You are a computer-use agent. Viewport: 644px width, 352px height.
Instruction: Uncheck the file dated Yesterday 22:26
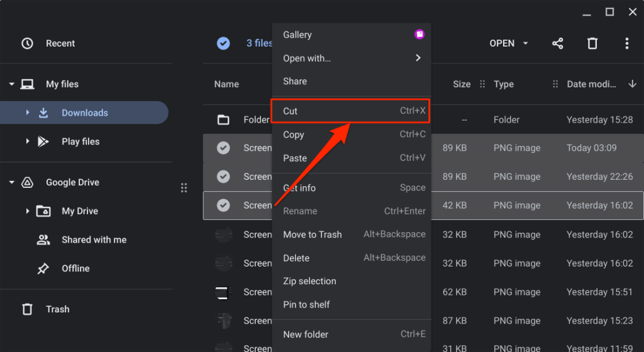coord(223,177)
